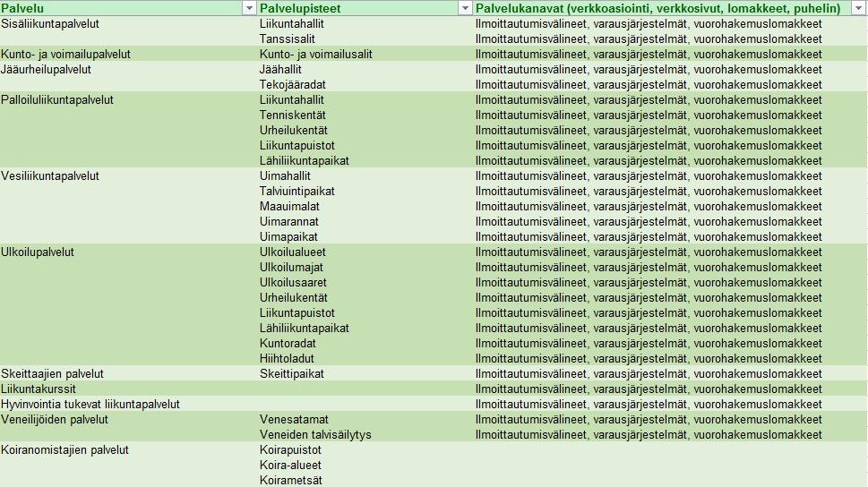The width and height of the screenshot is (868, 487).
Task: Select the Palvelu header cell
Action: [x=128, y=8]
